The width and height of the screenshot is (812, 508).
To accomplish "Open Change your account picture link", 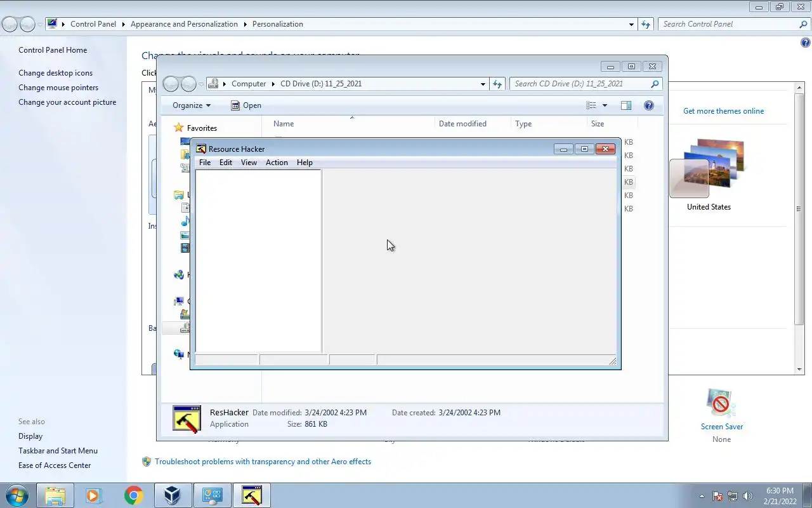I will 67,102.
